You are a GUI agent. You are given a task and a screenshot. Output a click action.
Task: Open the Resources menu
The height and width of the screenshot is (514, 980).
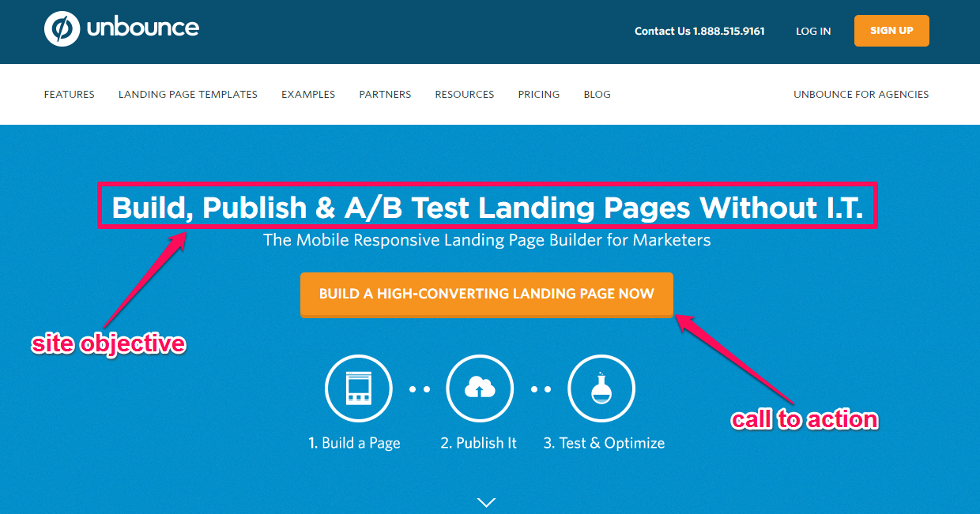[465, 94]
